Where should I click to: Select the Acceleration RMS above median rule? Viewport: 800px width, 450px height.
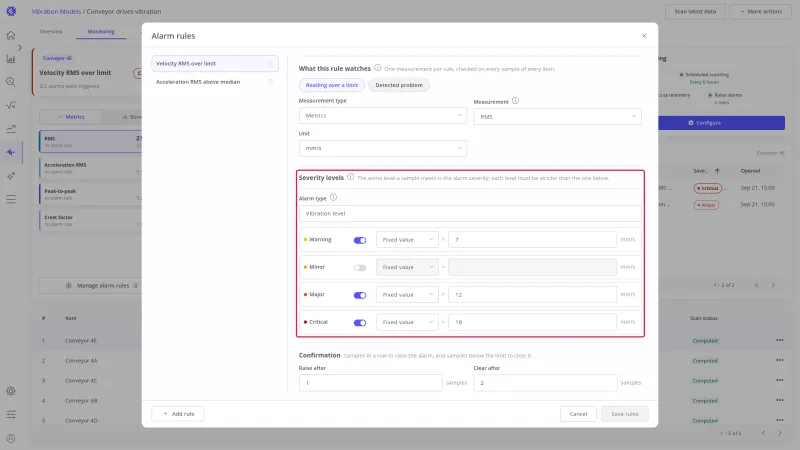tap(215, 82)
